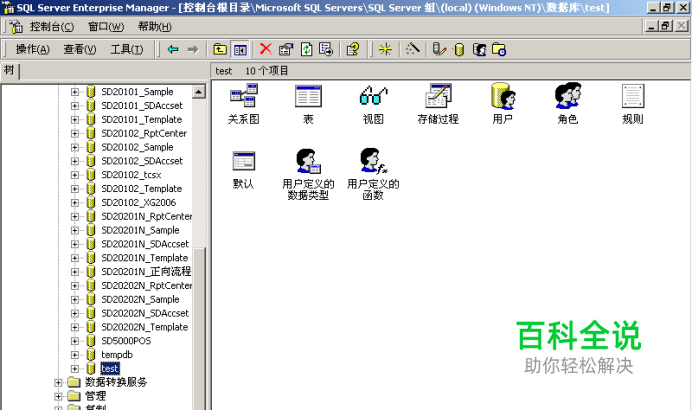Select the 数据转换服务 tree folder
Screen dimensions: 692x410
click(x=116, y=382)
